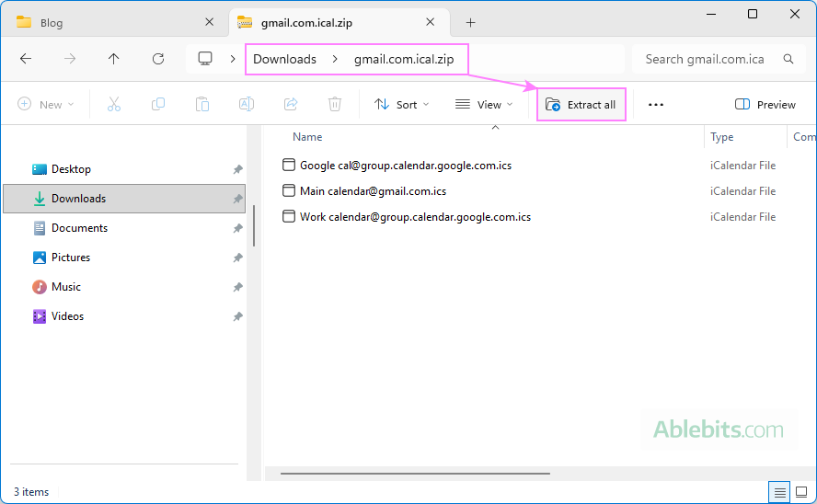Click the search magnifier icon

point(788,59)
